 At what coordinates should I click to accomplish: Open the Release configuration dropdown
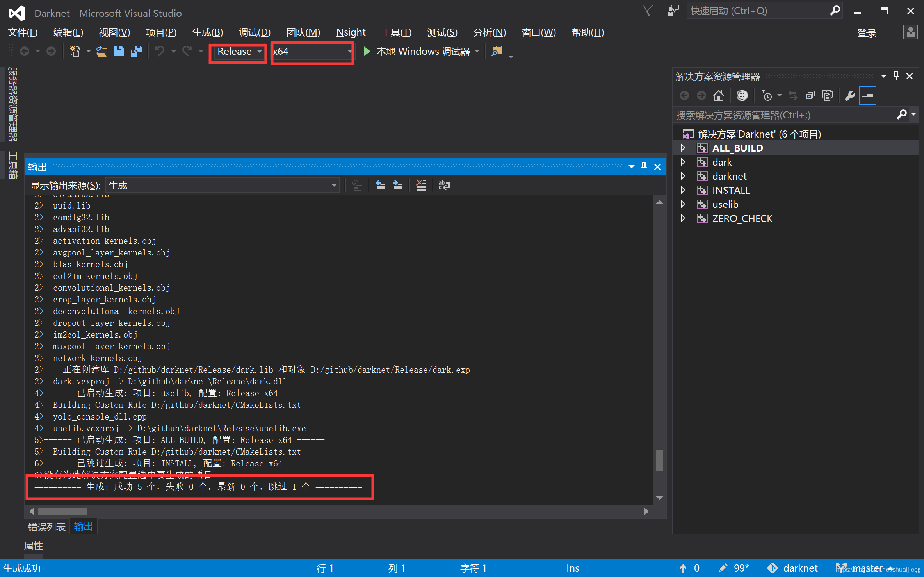click(239, 52)
